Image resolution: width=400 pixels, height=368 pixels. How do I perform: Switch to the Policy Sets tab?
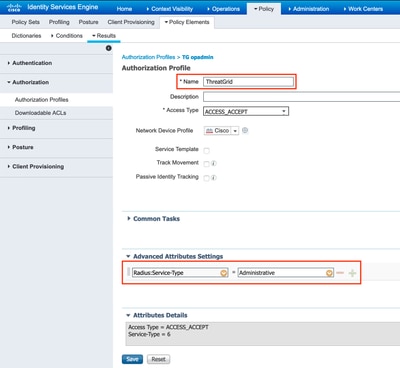[x=25, y=22]
